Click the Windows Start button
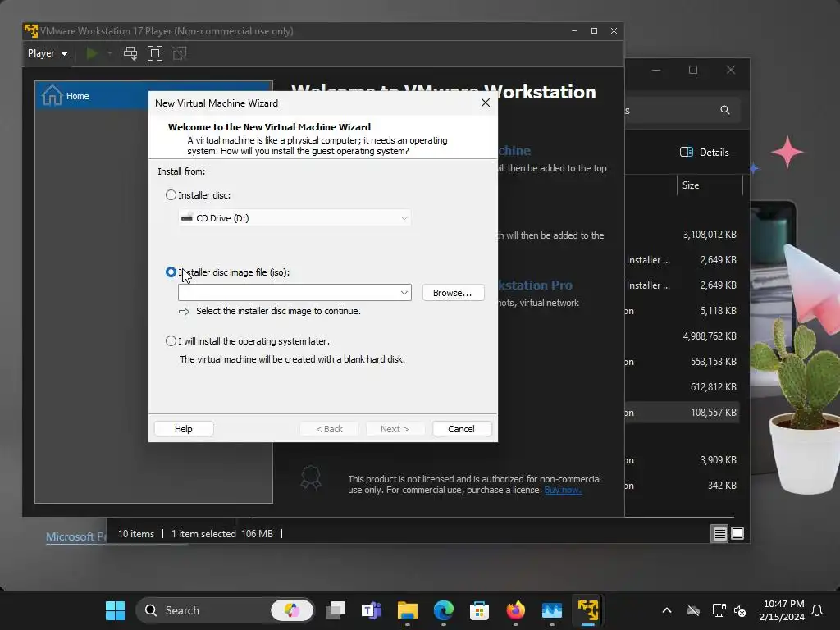 [115, 610]
